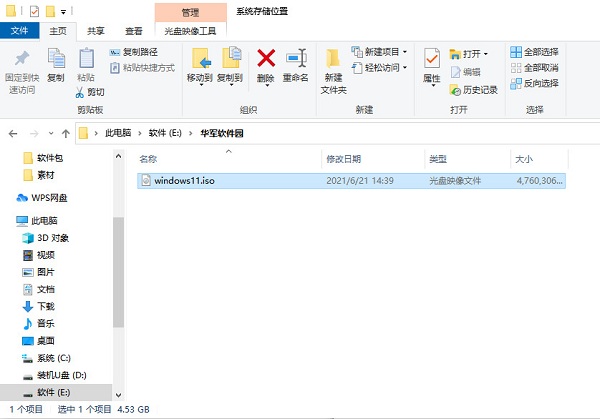Viewport: 600px width, 419px height.
Task: Open Pictures (图片) in navigation pane
Action: click(38, 272)
